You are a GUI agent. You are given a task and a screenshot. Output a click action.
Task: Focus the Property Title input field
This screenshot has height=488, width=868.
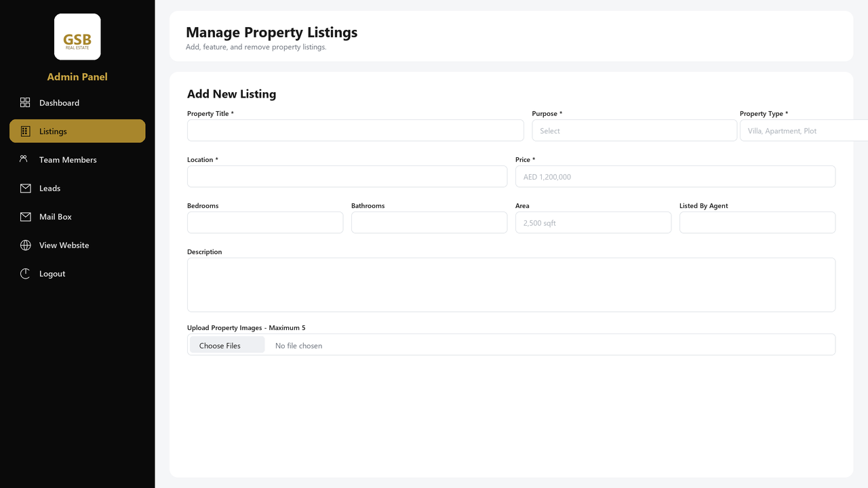pos(355,131)
